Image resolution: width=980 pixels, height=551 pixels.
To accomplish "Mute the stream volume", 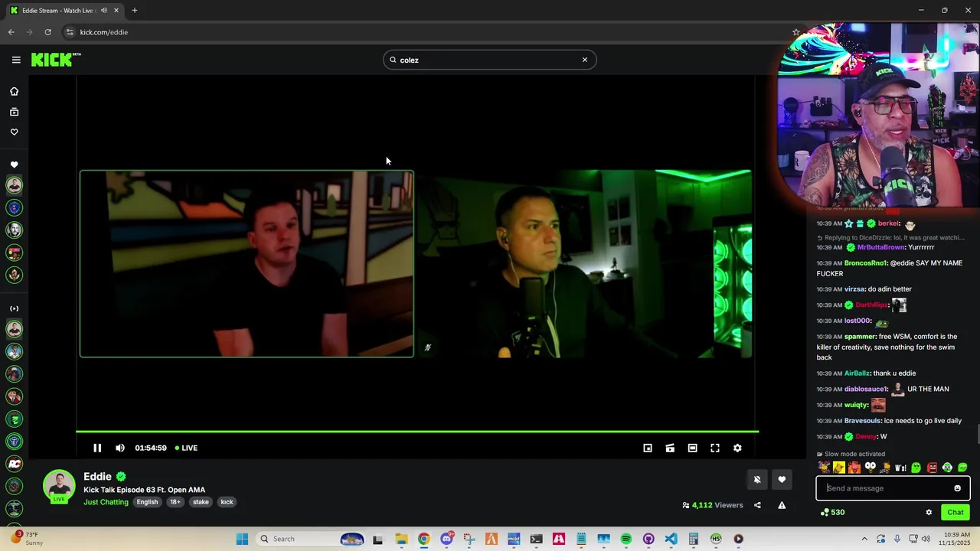I will tap(120, 448).
